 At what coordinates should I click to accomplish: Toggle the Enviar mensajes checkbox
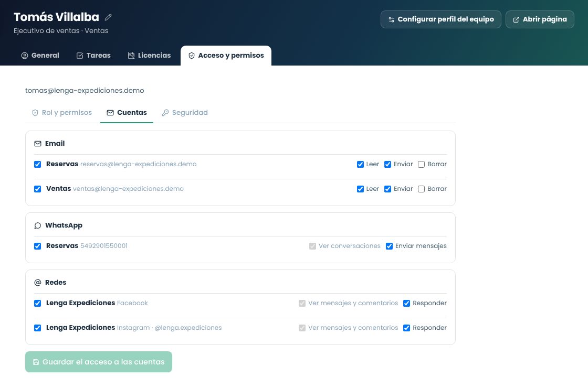click(x=389, y=246)
